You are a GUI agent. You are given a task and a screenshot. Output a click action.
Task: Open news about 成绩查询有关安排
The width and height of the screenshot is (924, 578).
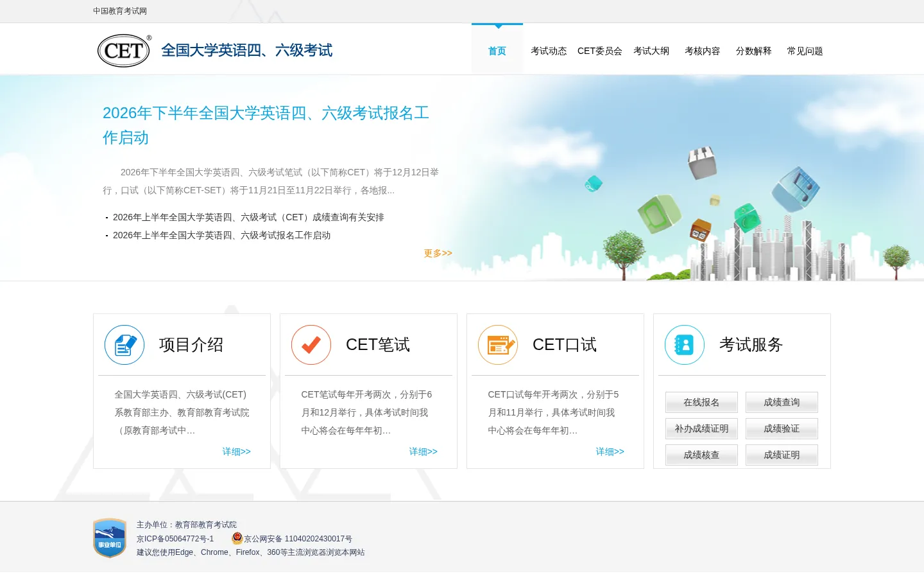tap(248, 217)
